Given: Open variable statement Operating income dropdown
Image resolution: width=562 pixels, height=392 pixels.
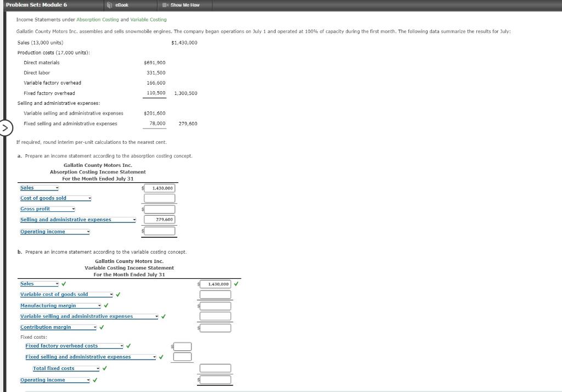Looking at the screenshot, I should [55, 380].
